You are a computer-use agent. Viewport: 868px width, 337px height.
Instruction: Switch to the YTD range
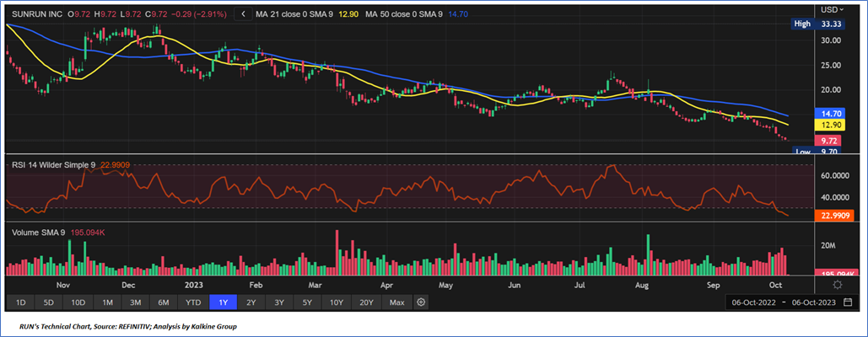tap(193, 302)
